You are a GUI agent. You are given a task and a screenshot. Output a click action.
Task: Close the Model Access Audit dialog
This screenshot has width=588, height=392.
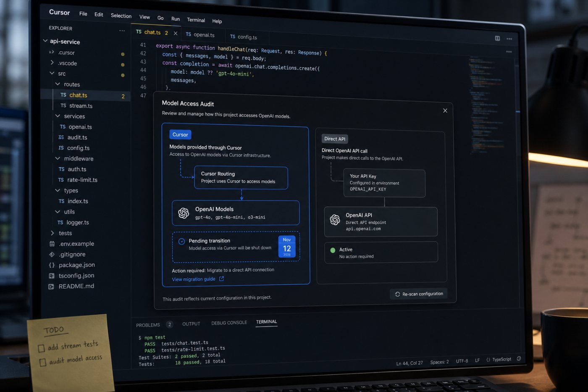pyautogui.click(x=445, y=110)
